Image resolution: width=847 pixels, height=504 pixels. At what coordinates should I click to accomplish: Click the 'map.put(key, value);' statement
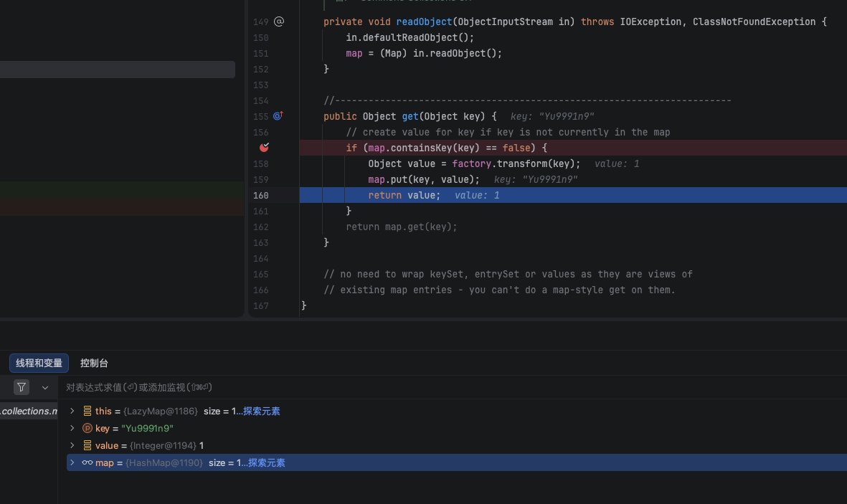(424, 179)
